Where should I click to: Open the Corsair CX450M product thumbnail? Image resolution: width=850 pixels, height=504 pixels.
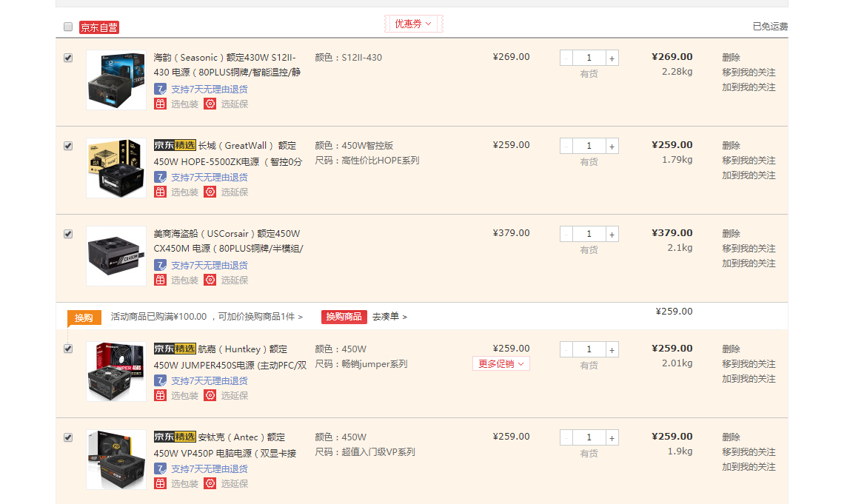pyautogui.click(x=116, y=256)
